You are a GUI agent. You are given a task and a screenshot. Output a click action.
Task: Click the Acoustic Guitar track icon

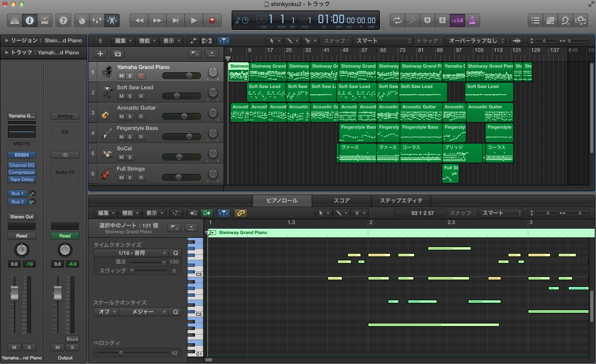pyautogui.click(x=107, y=112)
